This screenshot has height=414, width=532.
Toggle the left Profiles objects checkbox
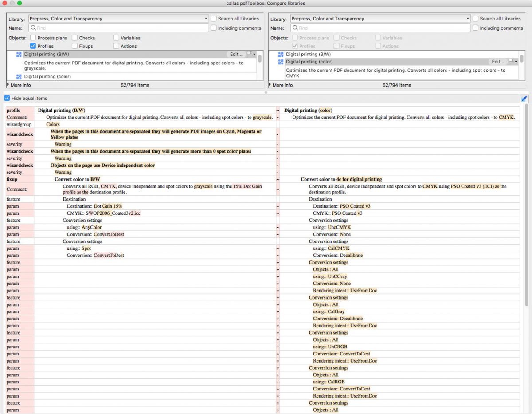(33, 46)
